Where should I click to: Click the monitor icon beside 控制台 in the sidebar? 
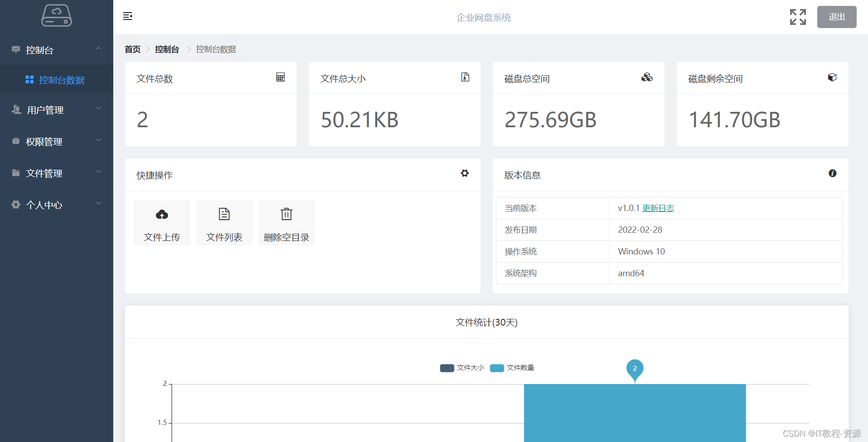tap(16, 49)
